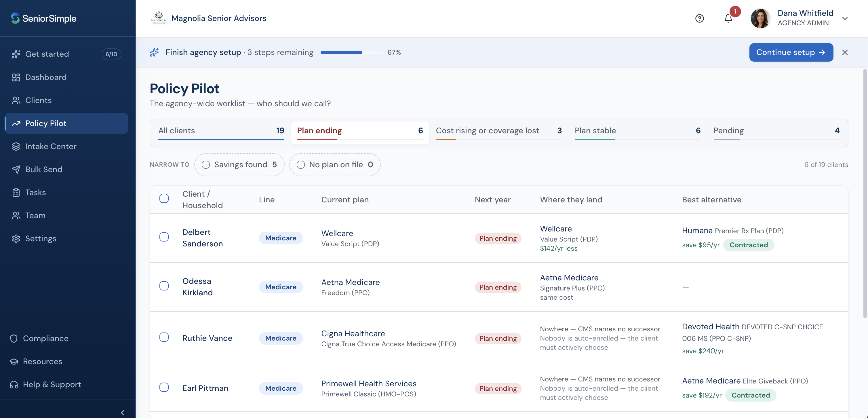
Task: Click the Finish agency setup sparkle icon
Action: [154, 52]
